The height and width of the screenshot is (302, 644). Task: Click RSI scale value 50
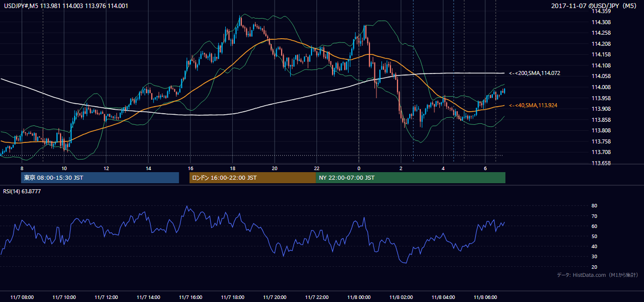tap(594, 236)
